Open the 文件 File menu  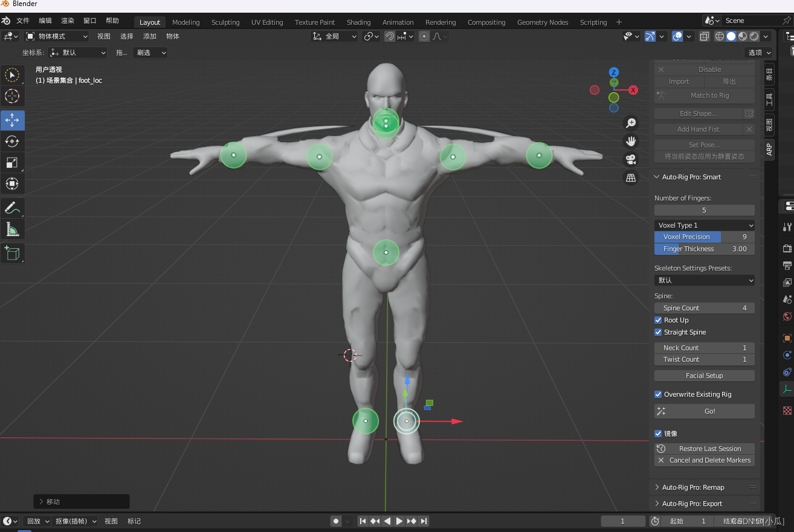[23, 21]
